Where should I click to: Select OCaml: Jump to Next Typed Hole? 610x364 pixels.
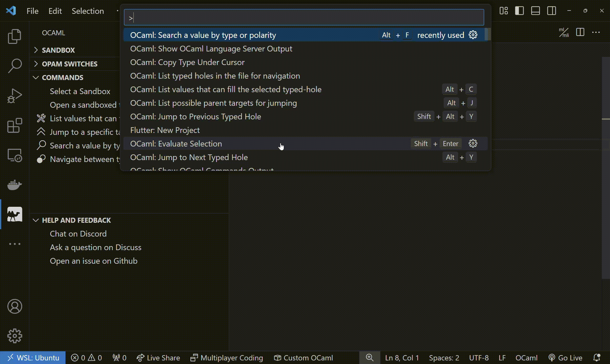coord(188,157)
